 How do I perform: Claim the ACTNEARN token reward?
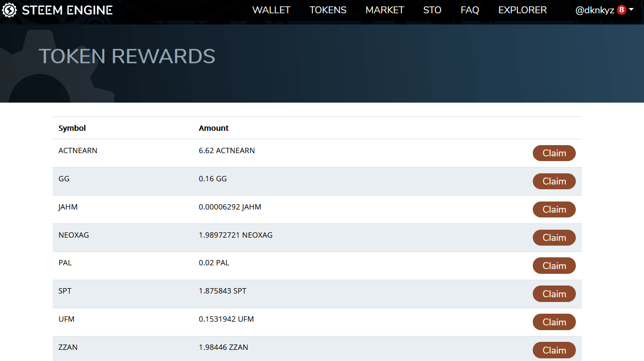(554, 153)
